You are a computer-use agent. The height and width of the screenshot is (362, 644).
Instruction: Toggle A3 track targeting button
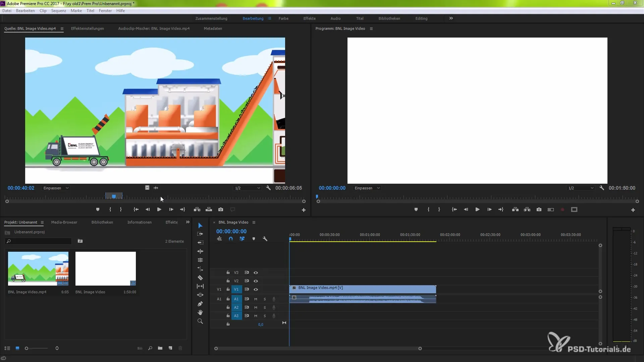point(236,316)
